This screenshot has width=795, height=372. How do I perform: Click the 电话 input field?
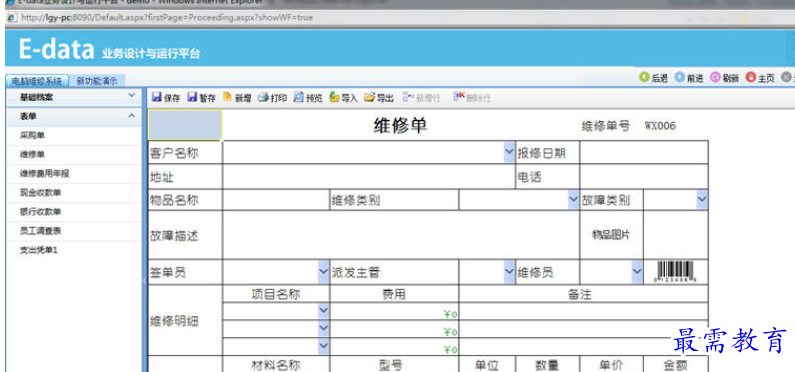643,176
